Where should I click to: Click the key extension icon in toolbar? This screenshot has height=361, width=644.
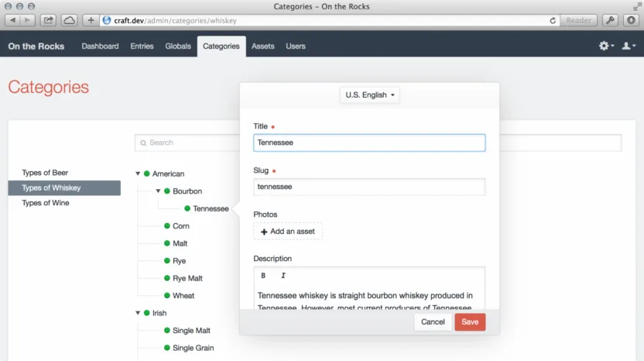[610, 20]
